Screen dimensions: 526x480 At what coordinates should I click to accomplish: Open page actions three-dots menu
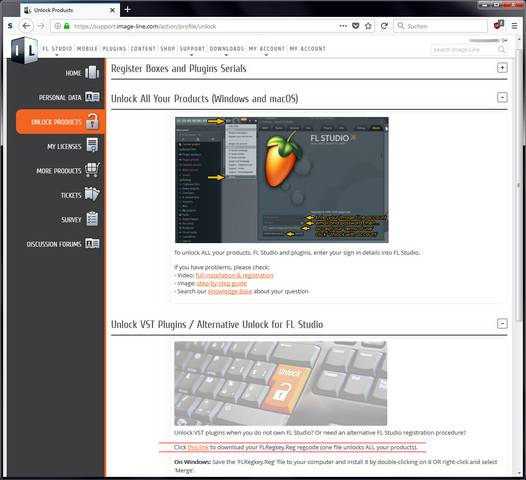[343, 26]
